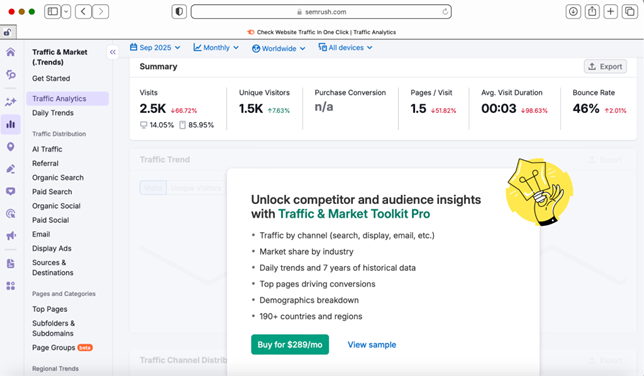The image size is (644, 376).
Task: Click the 2.5K Visits value
Action: click(x=153, y=108)
